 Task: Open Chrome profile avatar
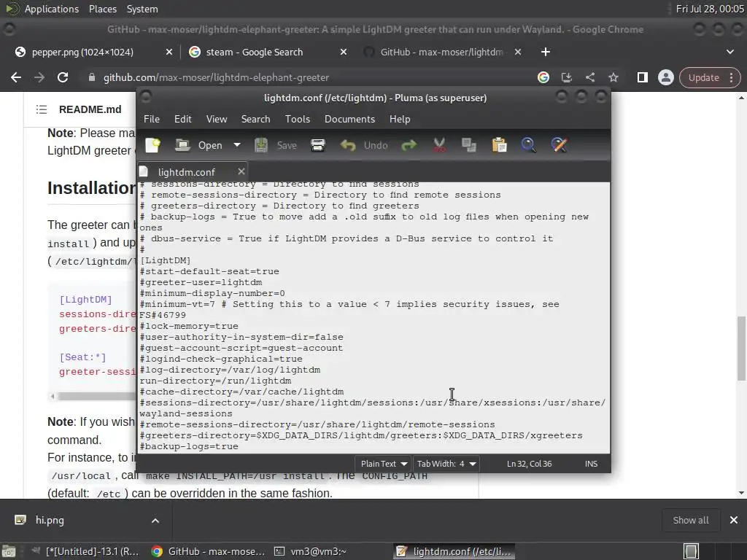coord(665,77)
